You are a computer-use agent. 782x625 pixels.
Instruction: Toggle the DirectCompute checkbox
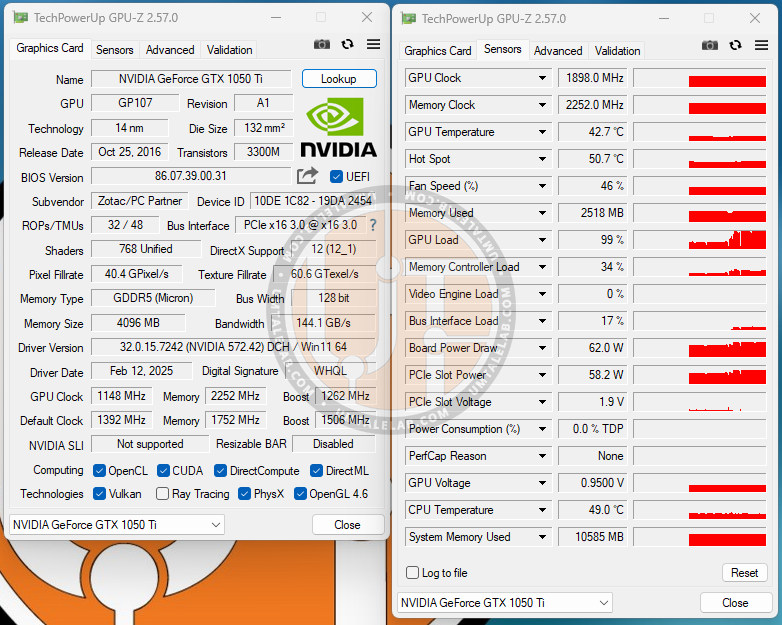pyautogui.click(x=220, y=471)
